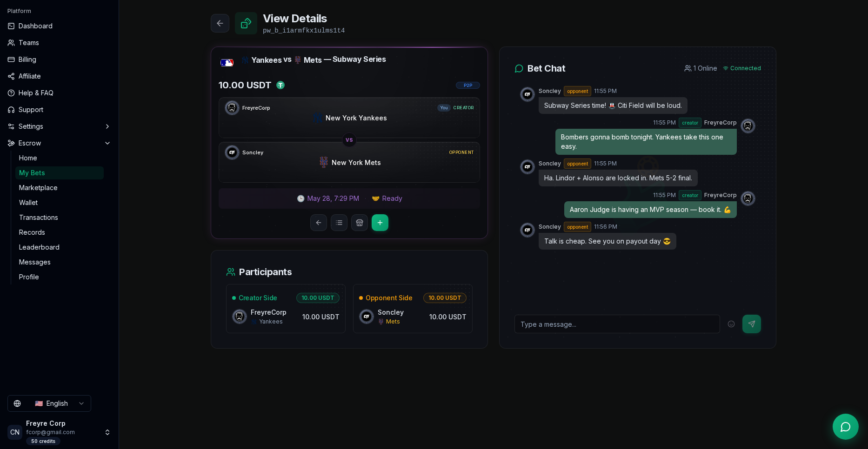Click the Ready status label

click(387, 198)
